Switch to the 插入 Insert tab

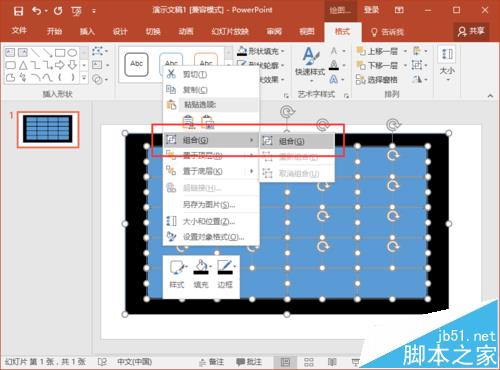click(87, 31)
